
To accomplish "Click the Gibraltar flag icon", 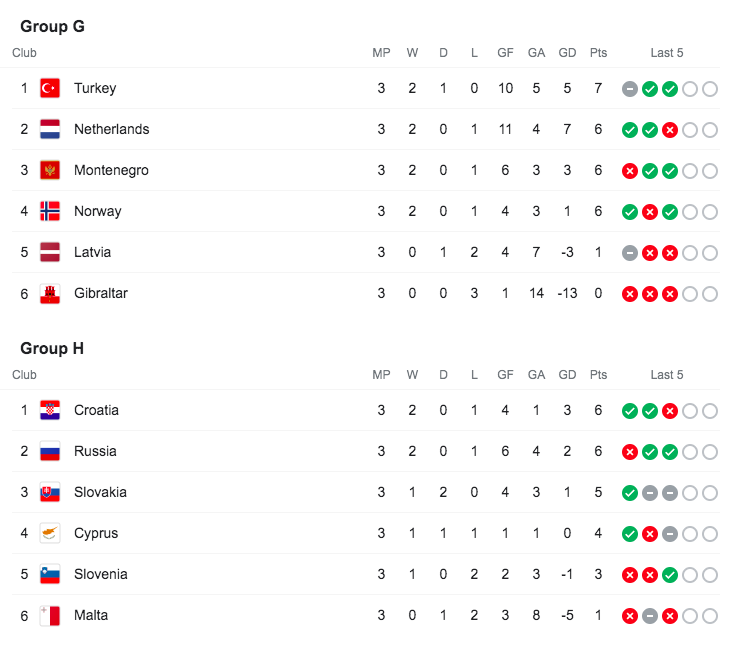I will 50,293.
